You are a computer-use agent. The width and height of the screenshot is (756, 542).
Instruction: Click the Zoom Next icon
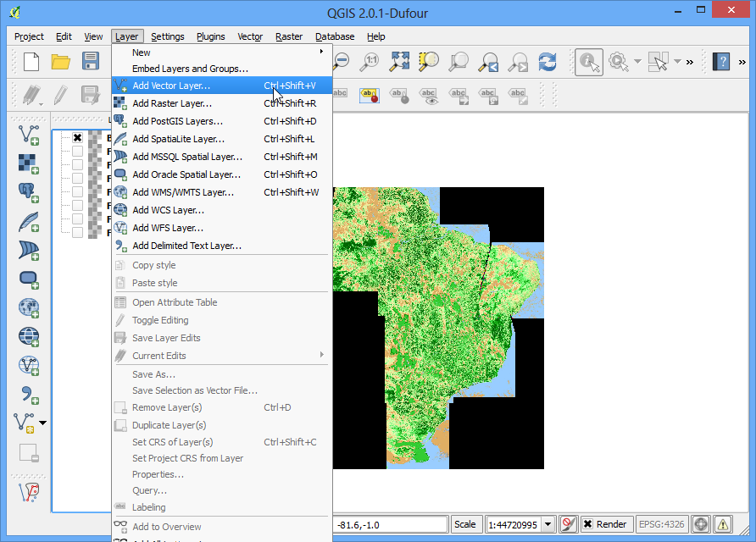(x=519, y=62)
